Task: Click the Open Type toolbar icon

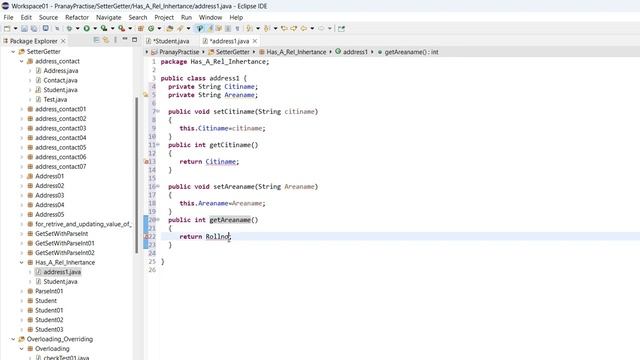Action: [x=169, y=29]
